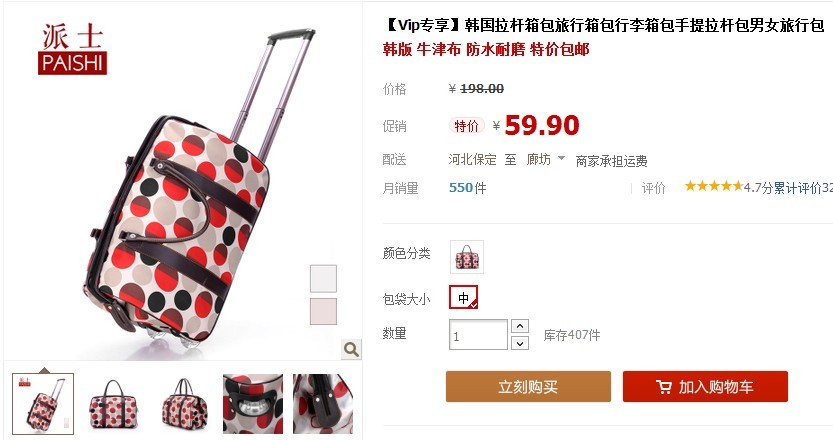Select the polka dot bag color option
Image resolution: width=833 pixels, height=440 pixels.
coord(466,257)
